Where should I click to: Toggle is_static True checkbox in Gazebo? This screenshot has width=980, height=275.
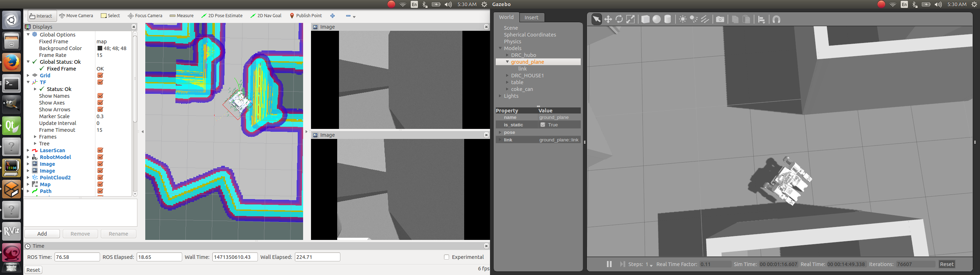coord(543,125)
